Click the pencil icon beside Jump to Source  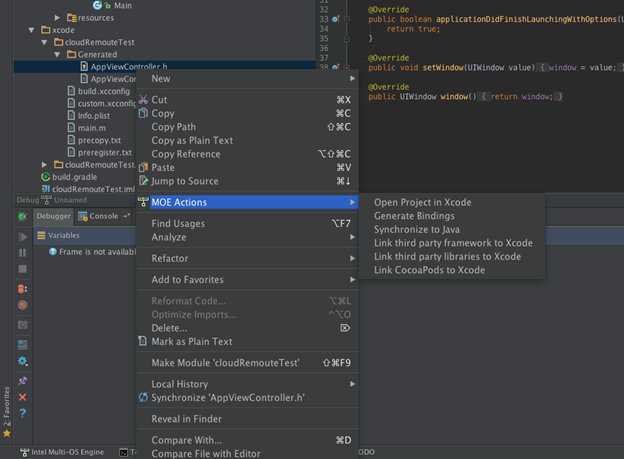pos(143,181)
